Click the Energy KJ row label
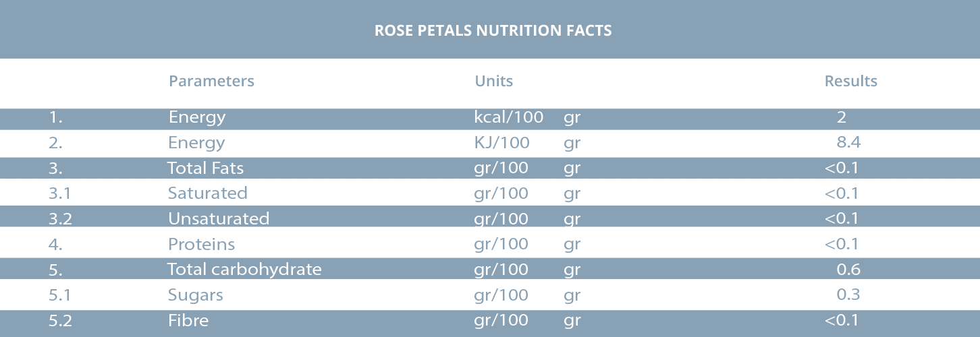This screenshot has height=337, width=980. (x=196, y=143)
